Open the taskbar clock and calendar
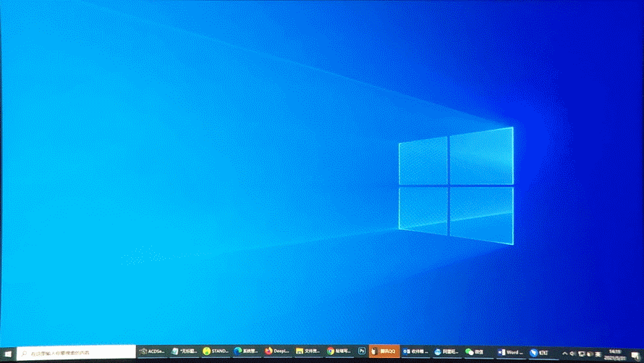The height and width of the screenshot is (363, 644). click(x=615, y=355)
